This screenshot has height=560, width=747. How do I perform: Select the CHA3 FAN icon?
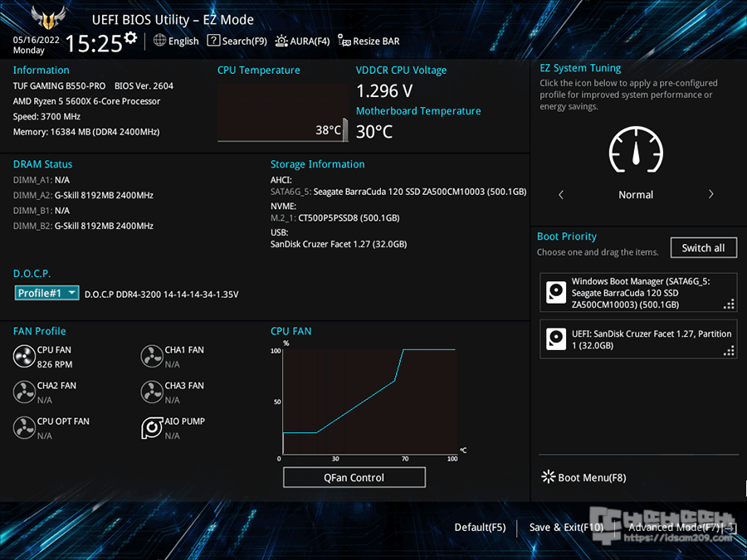pos(152,392)
